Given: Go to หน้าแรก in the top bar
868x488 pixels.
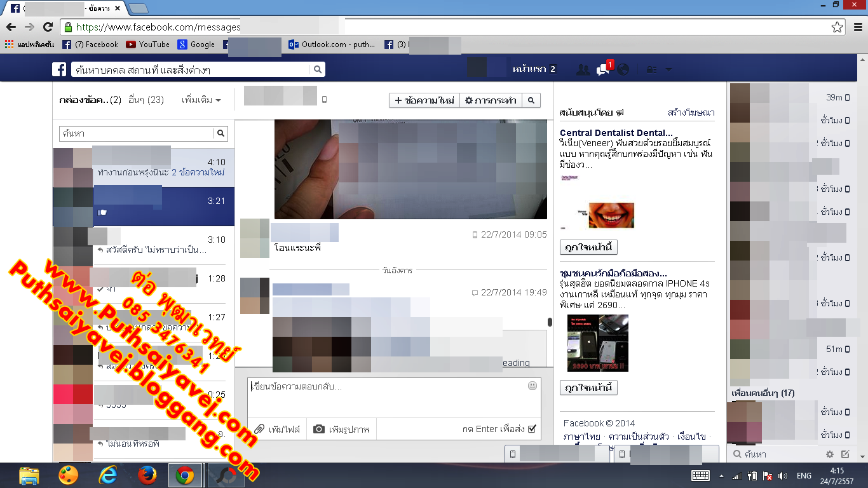Looking at the screenshot, I should pyautogui.click(x=529, y=69).
